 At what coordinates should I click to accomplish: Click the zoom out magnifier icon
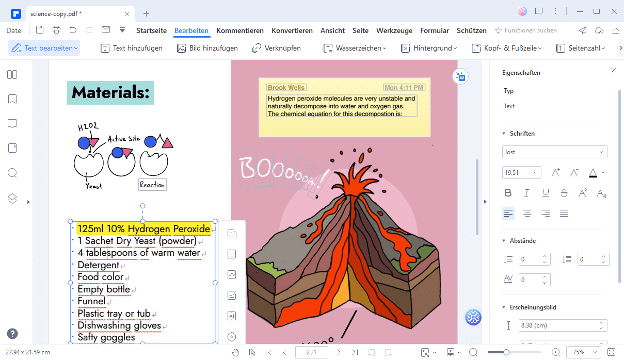[x=473, y=352]
